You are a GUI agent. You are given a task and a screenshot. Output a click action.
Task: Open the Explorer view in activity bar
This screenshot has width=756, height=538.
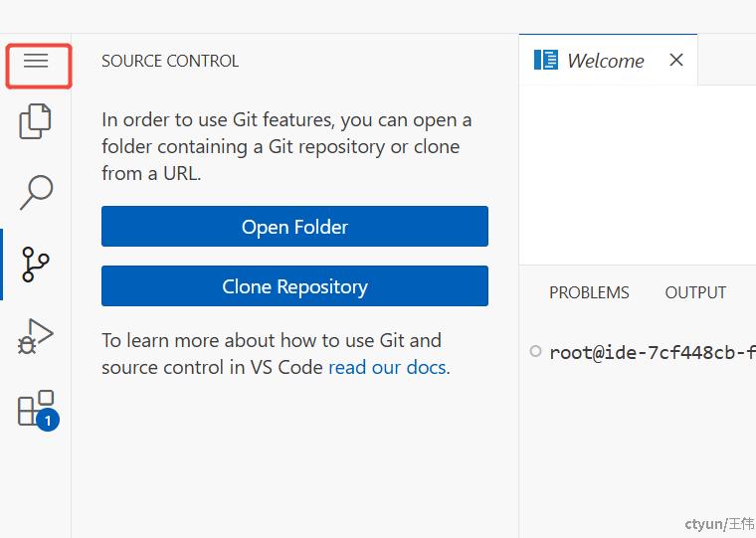(x=35, y=121)
